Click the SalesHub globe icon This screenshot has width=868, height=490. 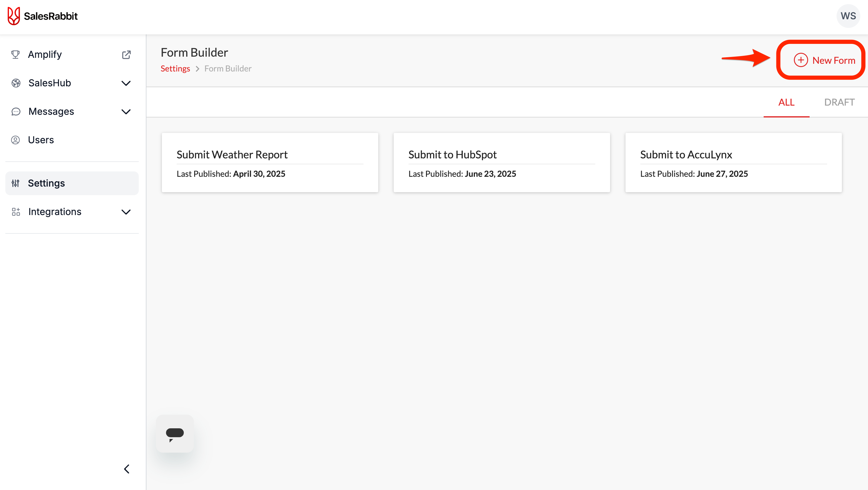click(16, 83)
